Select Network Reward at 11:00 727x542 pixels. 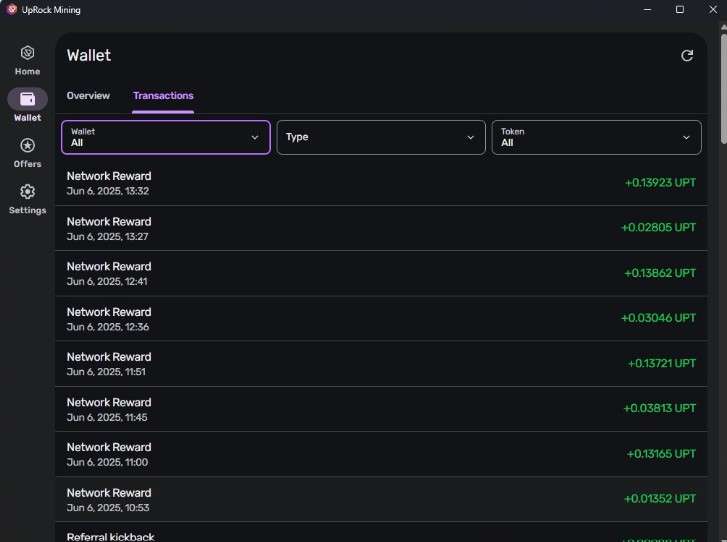coord(381,454)
